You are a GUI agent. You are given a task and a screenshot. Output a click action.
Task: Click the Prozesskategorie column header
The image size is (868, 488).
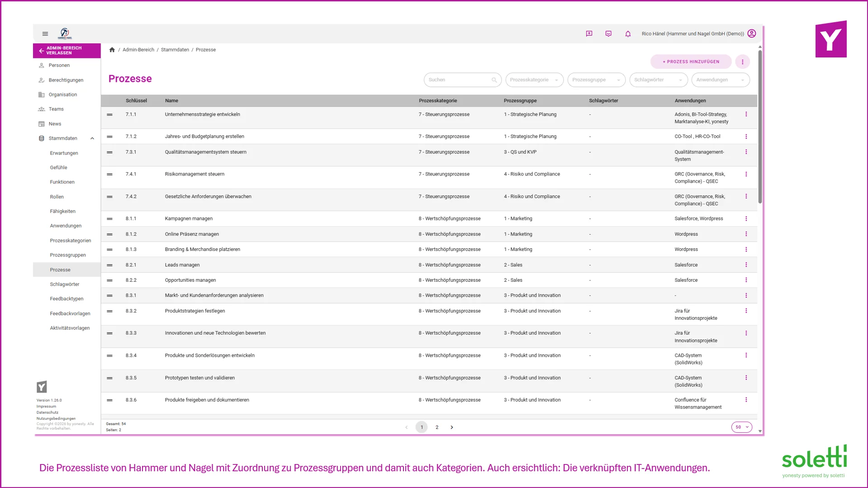438,101
